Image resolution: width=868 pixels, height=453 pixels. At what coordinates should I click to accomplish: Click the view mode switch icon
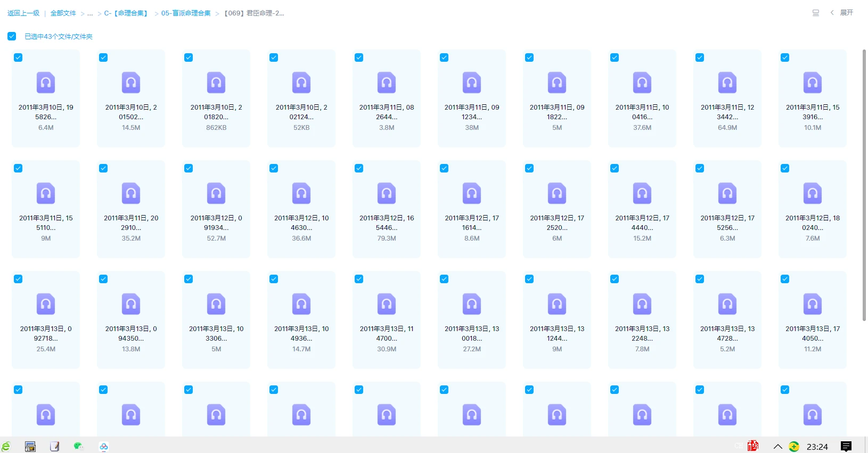[x=815, y=13]
